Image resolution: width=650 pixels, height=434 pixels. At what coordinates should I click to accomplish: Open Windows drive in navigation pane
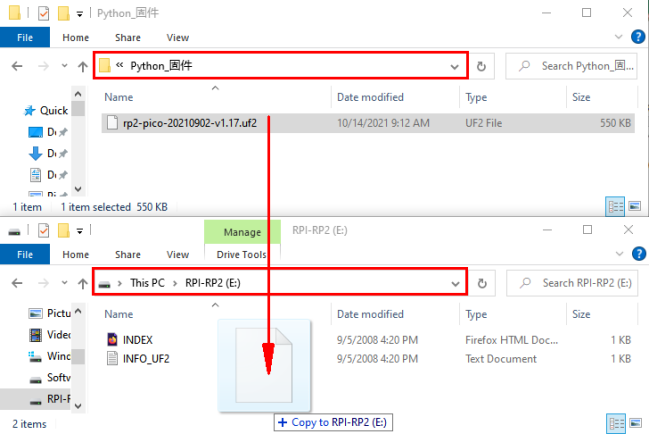tap(50, 356)
